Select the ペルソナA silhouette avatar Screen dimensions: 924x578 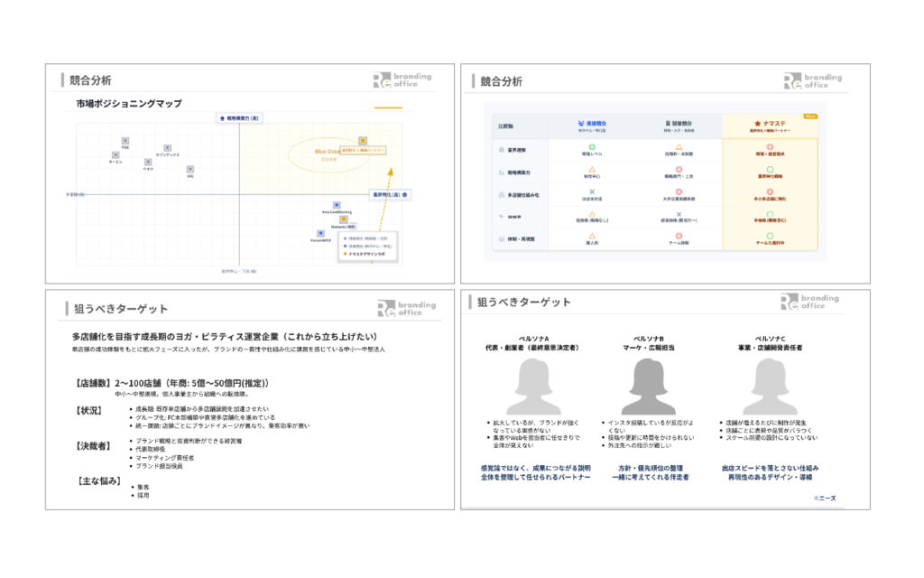pos(534,387)
